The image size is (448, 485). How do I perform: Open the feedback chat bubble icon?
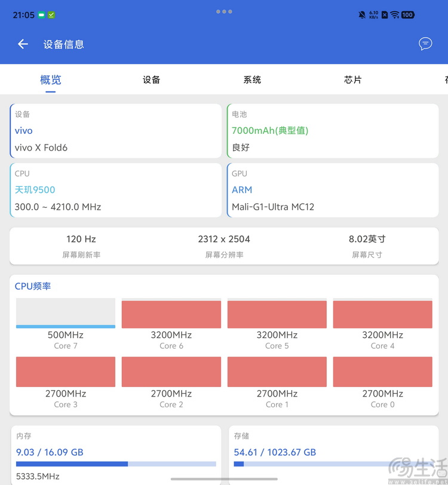(x=425, y=44)
